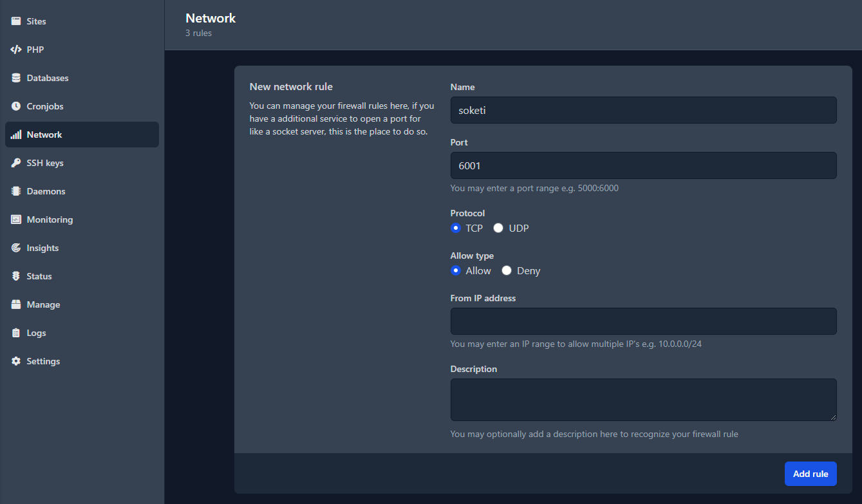
Task: Choose the Allow radio button
Action: (x=456, y=270)
